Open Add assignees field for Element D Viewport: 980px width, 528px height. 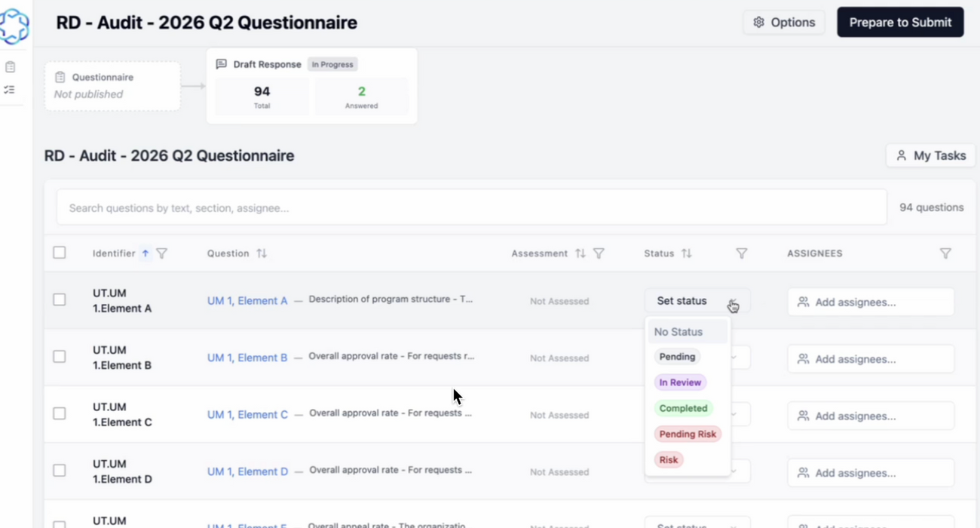(870, 472)
